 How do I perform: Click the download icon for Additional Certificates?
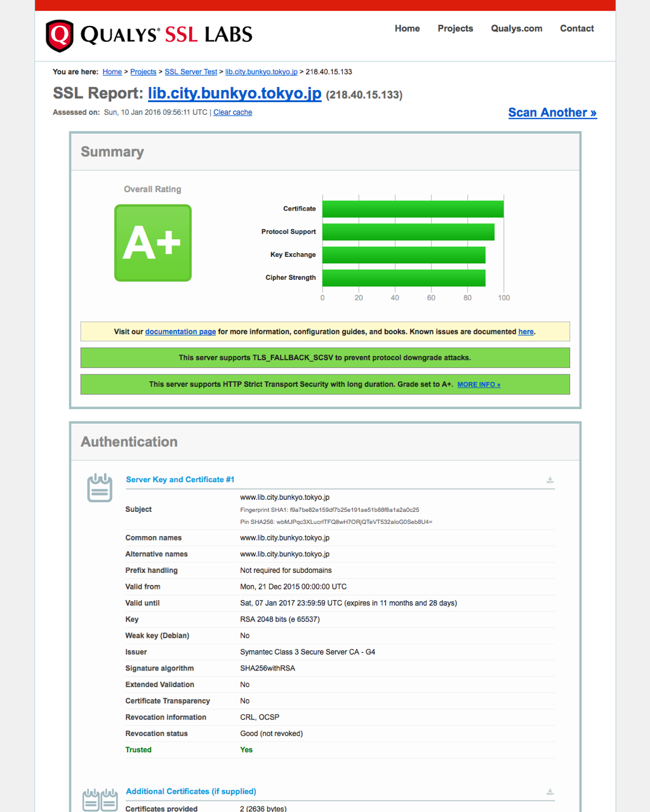[550, 792]
